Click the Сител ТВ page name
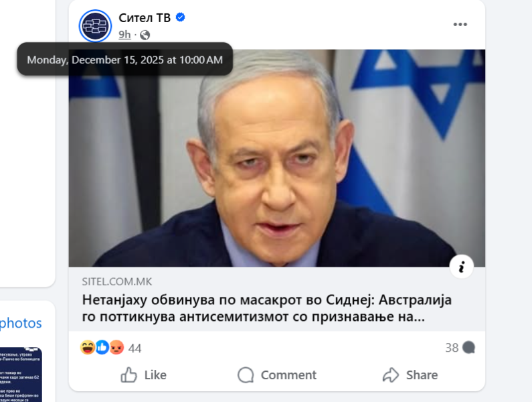Screen dimensions: 532x402 pyautogui.click(x=145, y=17)
